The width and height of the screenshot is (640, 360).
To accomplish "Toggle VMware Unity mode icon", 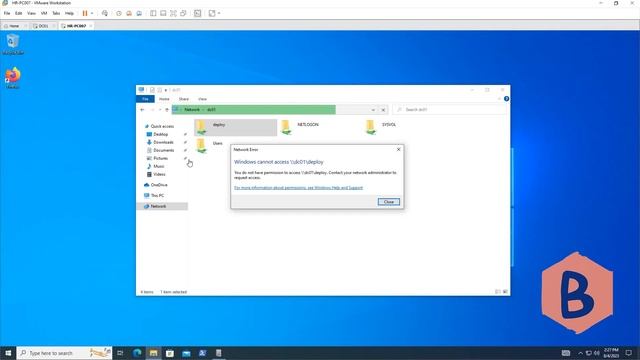I will (x=183, y=13).
